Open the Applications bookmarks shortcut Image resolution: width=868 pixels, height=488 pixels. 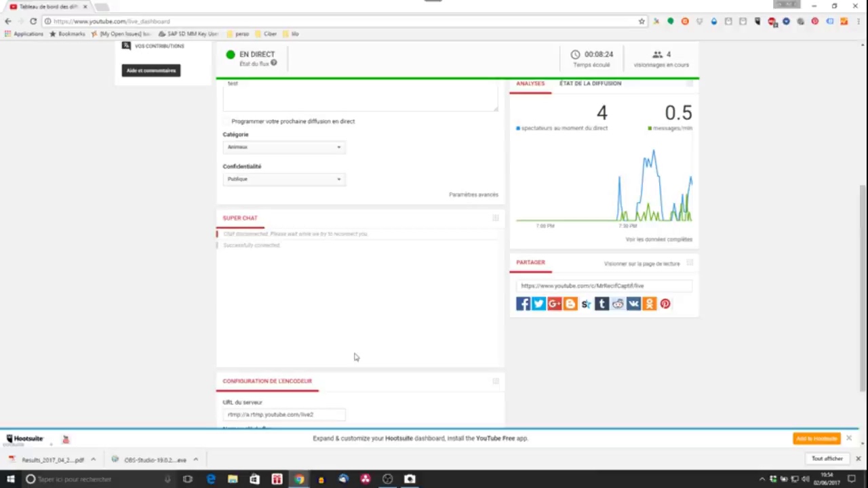[x=24, y=34]
